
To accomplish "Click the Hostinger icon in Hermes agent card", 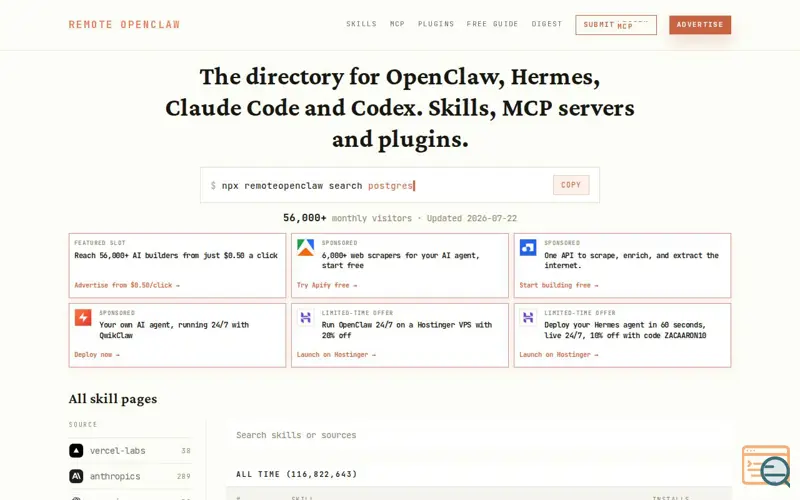I will pos(528,317).
